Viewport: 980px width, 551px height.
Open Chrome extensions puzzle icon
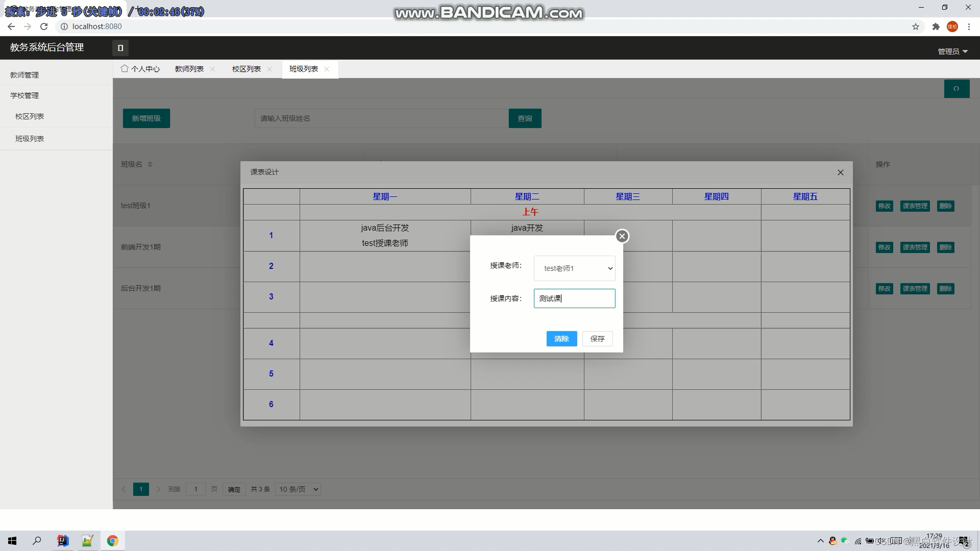tap(936, 27)
